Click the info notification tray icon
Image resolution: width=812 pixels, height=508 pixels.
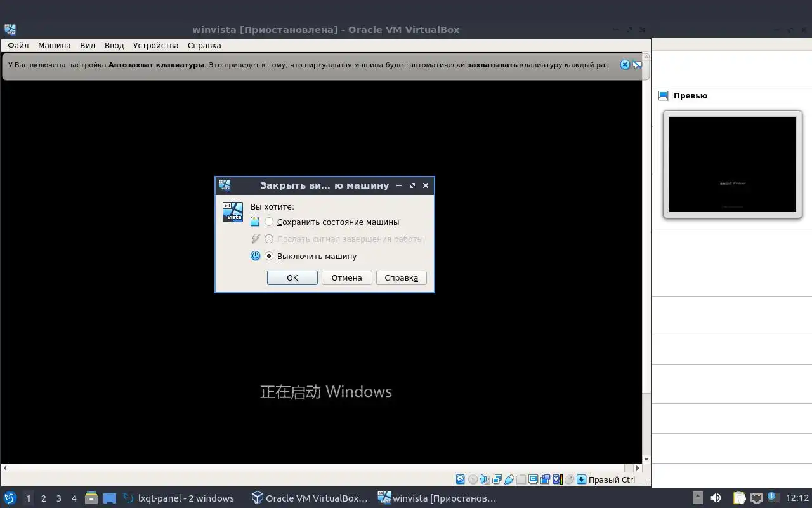click(773, 497)
